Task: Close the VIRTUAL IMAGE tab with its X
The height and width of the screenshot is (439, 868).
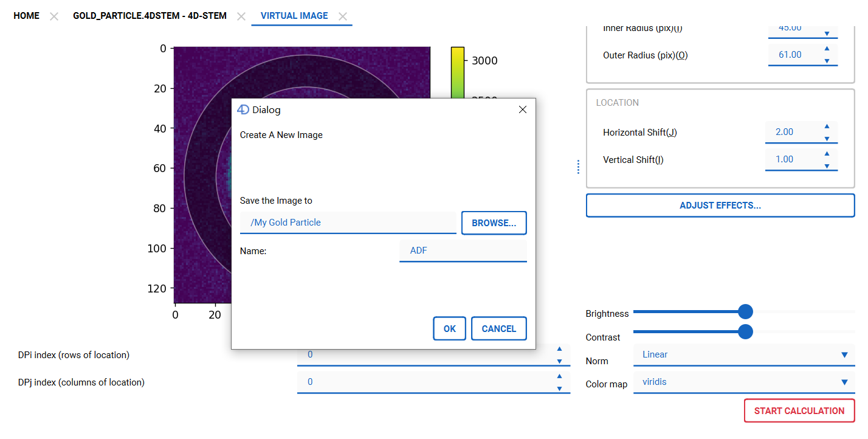Action: point(343,16)
